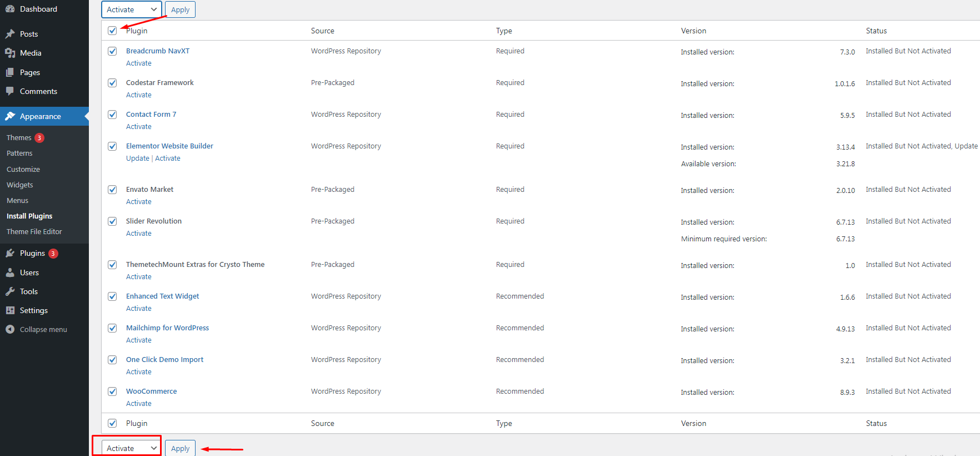
Task: Uncheck the Breadcrumb NavXT plugin checkbox
Action: pos(112,51)
